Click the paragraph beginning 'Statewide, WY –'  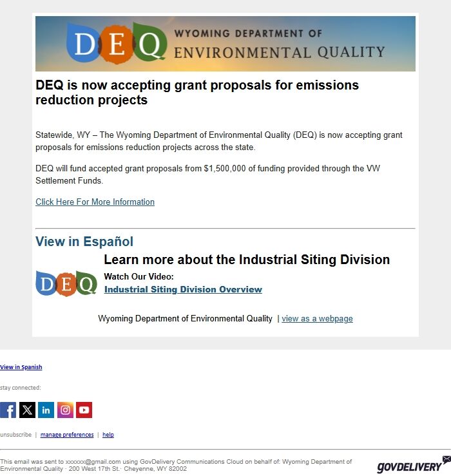pyautogui.click(x=219, y=141)
